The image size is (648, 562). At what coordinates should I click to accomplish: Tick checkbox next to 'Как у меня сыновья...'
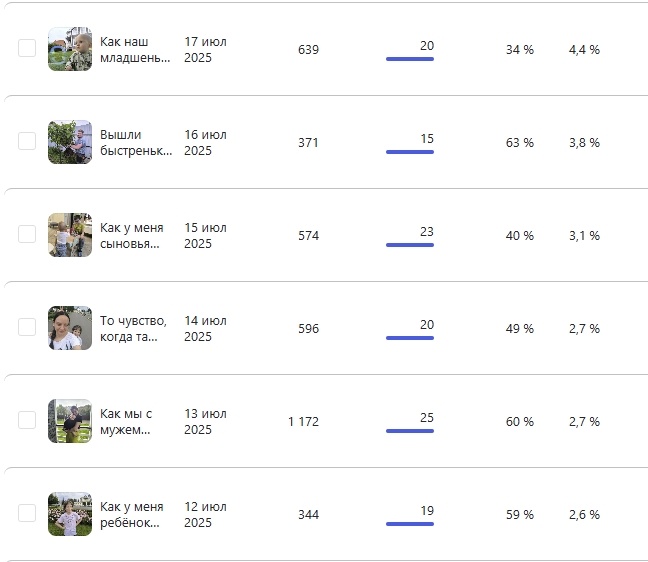click(x=27, y=235)
